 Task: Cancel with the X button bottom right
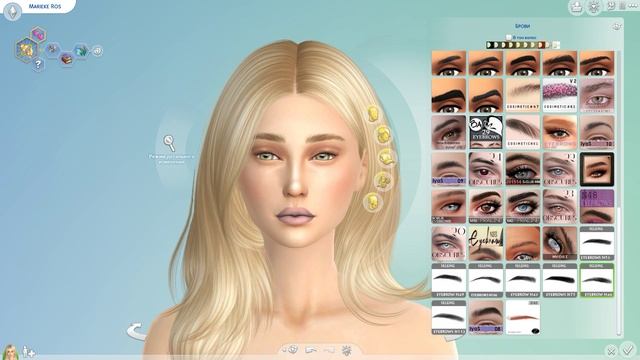[x=611, y=350]
